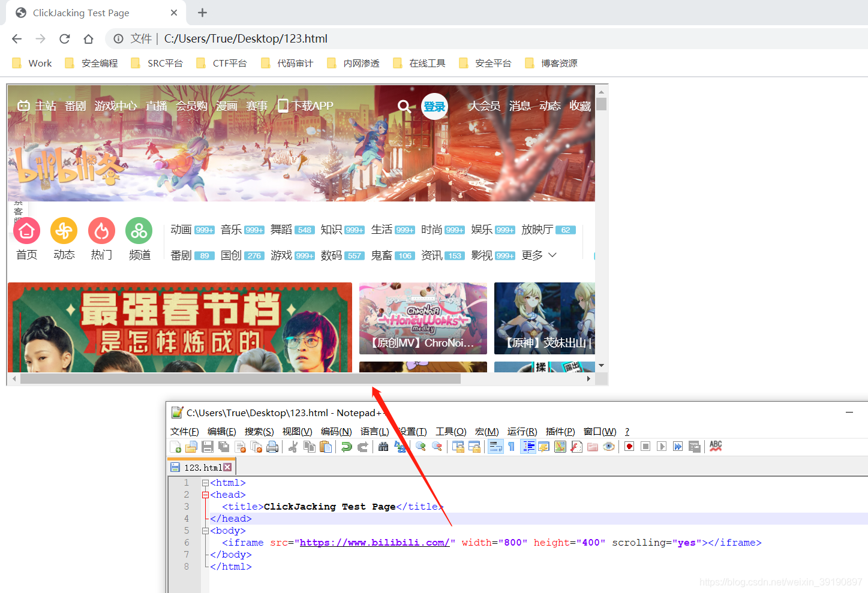Open Find with the binoculars icon
This screenshot has width=868, height=593.
click(x=383, y=447)
